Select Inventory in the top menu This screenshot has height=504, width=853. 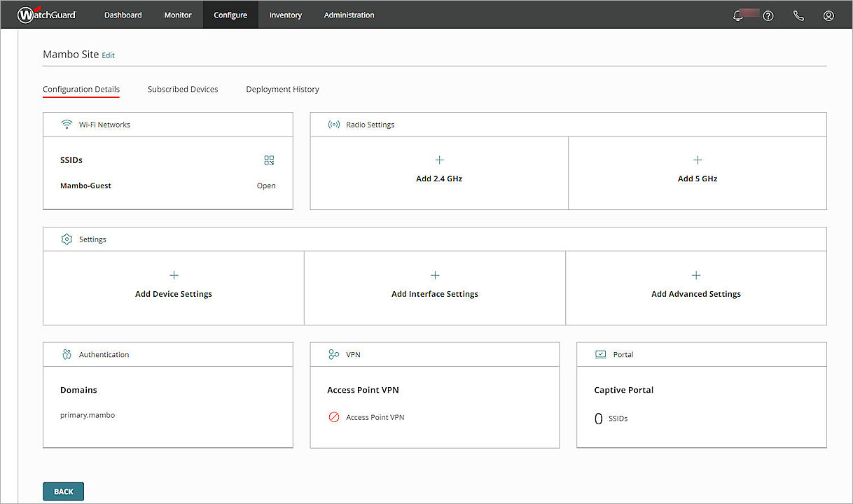coord(285,14)
